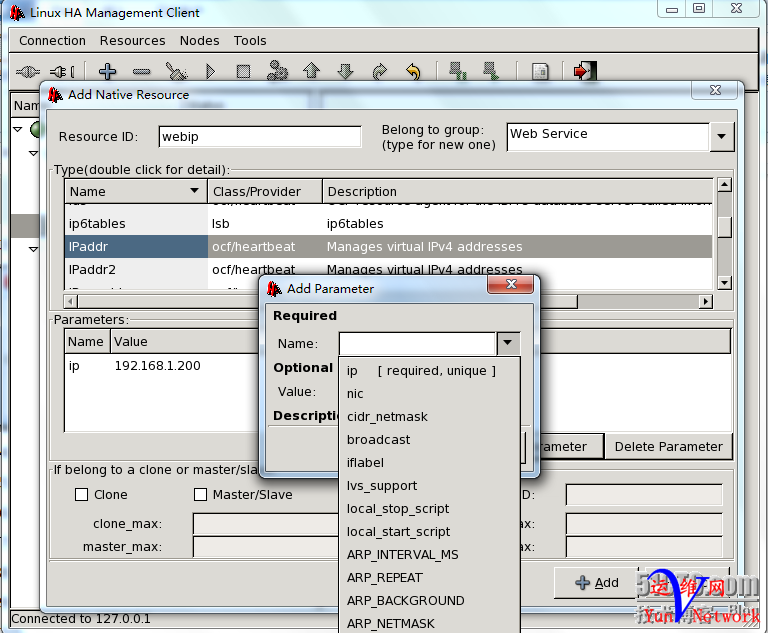Image resolution: width=768 pixels, height=633 pixels.
Task: Select broadcast from parameter list
Action: click(x=429, y=439)
